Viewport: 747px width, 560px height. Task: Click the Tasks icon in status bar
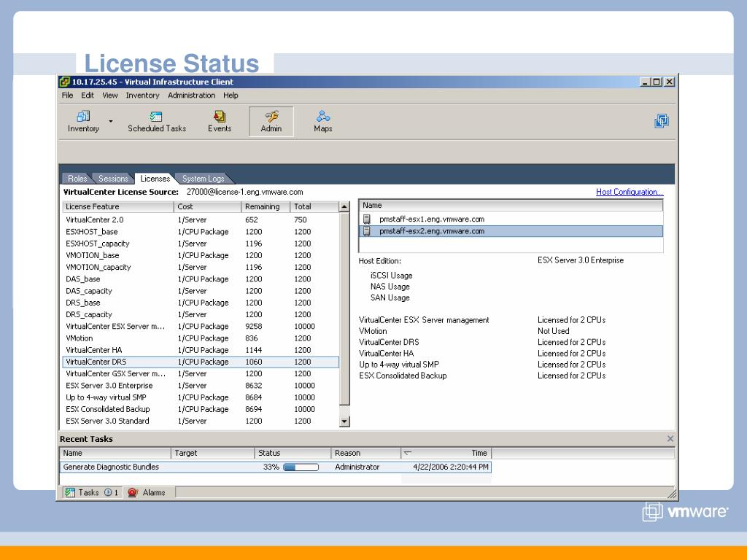coord(70,492)
